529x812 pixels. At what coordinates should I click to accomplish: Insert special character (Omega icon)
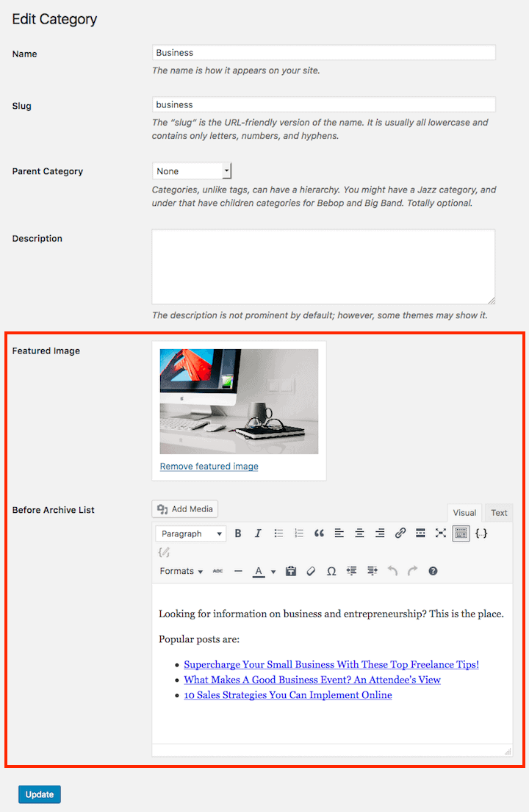click(x=331, y=571)
